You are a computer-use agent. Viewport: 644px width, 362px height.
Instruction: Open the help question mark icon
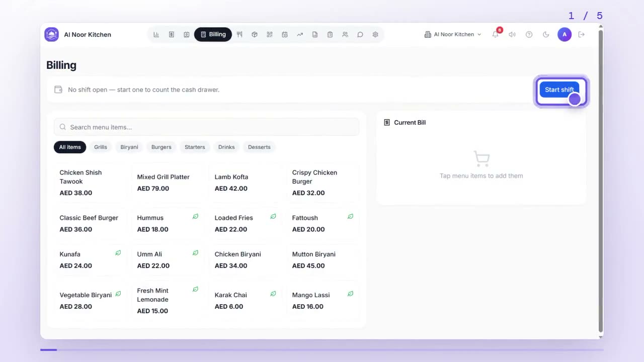tap(529, 35)
